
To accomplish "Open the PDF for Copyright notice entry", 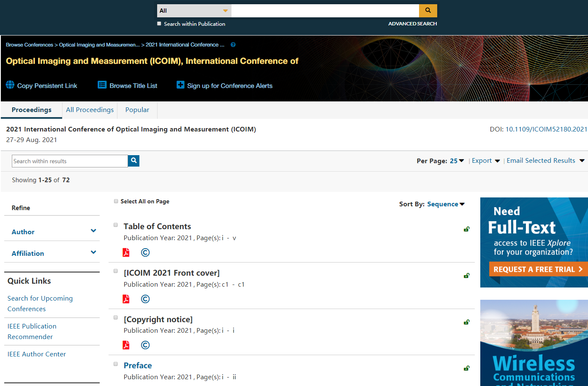I will 126,345.
